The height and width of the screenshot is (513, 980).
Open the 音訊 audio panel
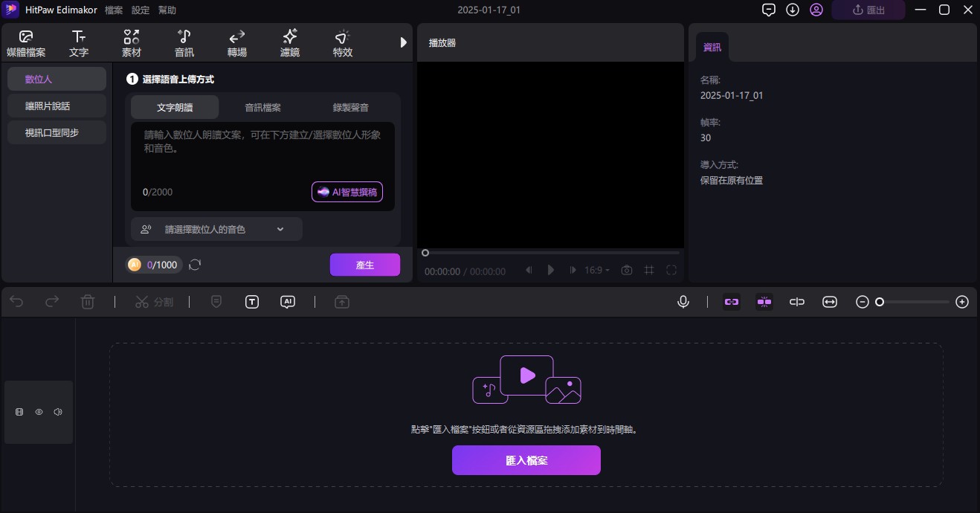[184, 43]
